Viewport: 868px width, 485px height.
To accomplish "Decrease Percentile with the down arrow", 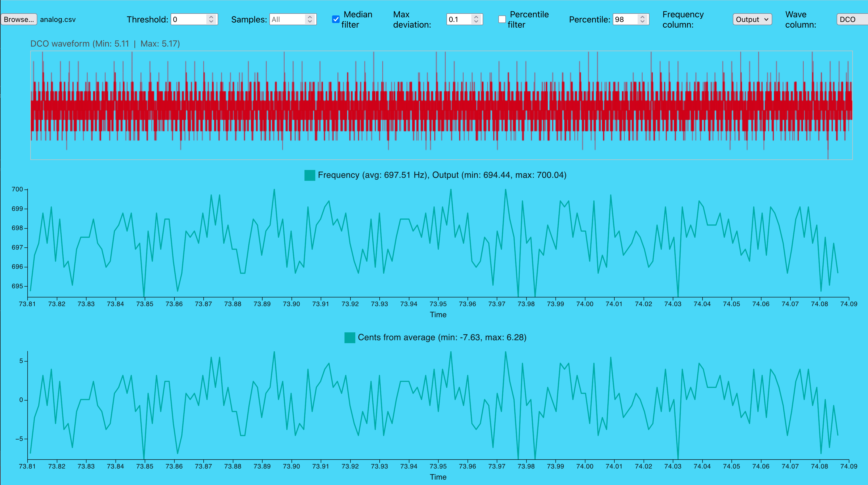I will tap(642, 22).
